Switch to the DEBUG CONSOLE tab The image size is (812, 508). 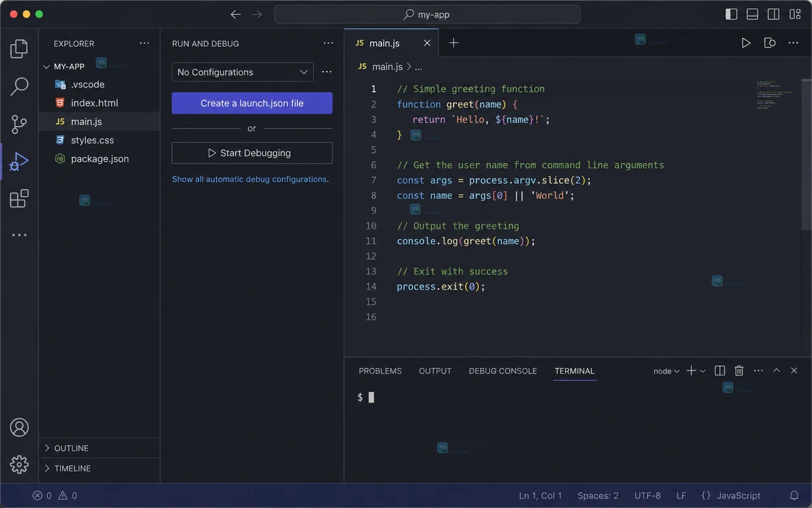click(x=503, y=371)
